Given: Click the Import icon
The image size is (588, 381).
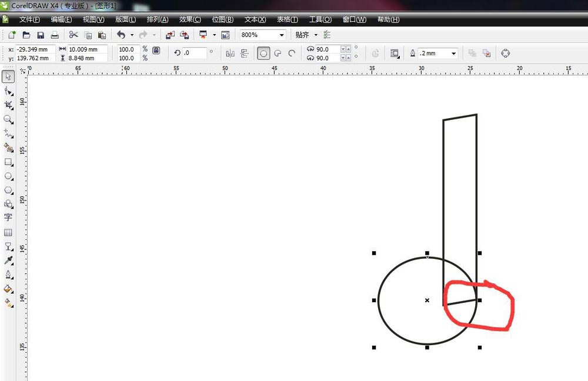Looking at the screenshot, I should [x=171, y=35].
